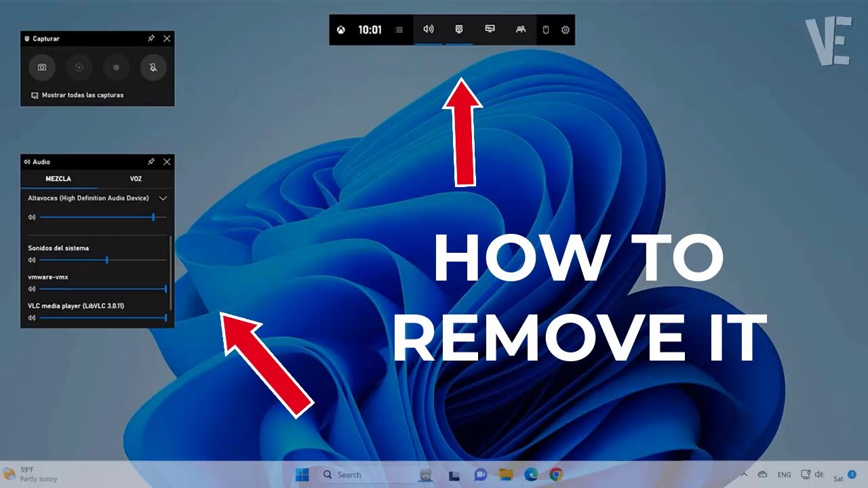868x488 pixels.
Task: Toggle the microphone mute button in Capturar
Action: [153, 68]
